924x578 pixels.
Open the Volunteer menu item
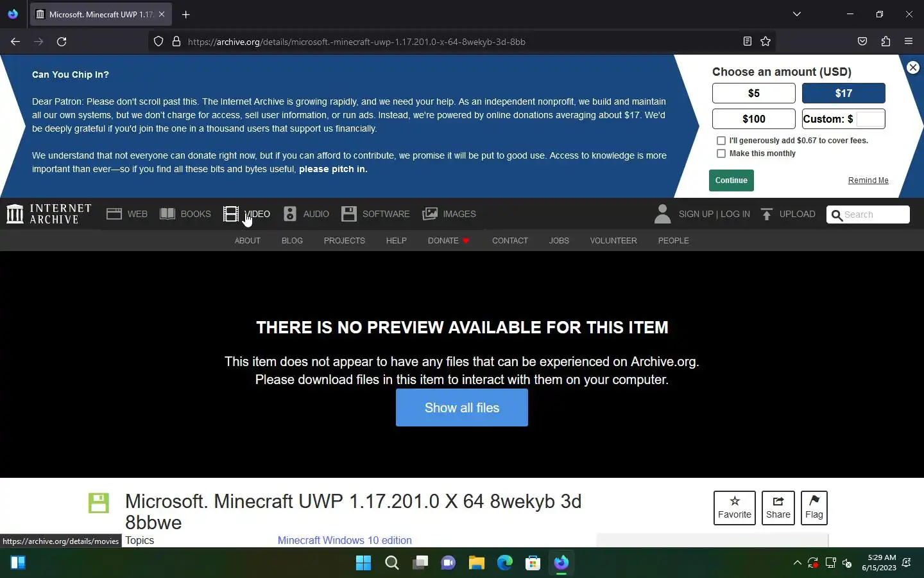tap(613, 241)
